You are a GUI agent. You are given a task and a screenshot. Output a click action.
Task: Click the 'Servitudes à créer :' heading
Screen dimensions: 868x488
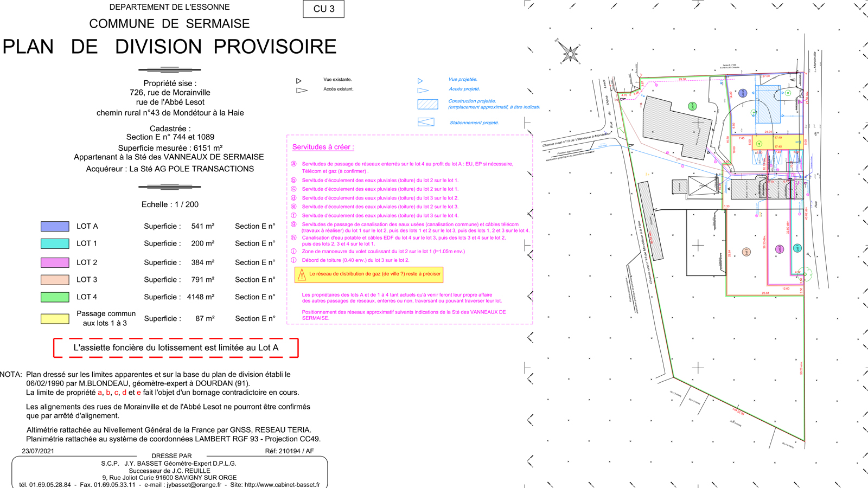click(323, 147)
